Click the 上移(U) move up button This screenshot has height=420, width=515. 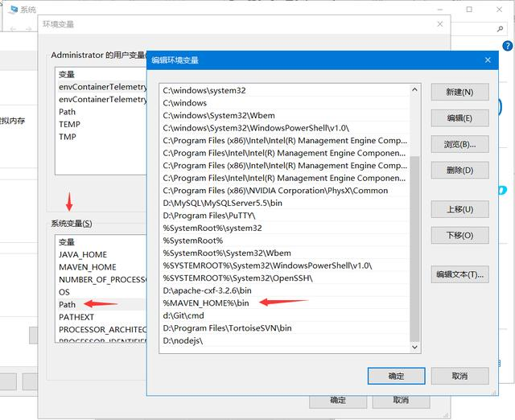[x=459, y=209]
